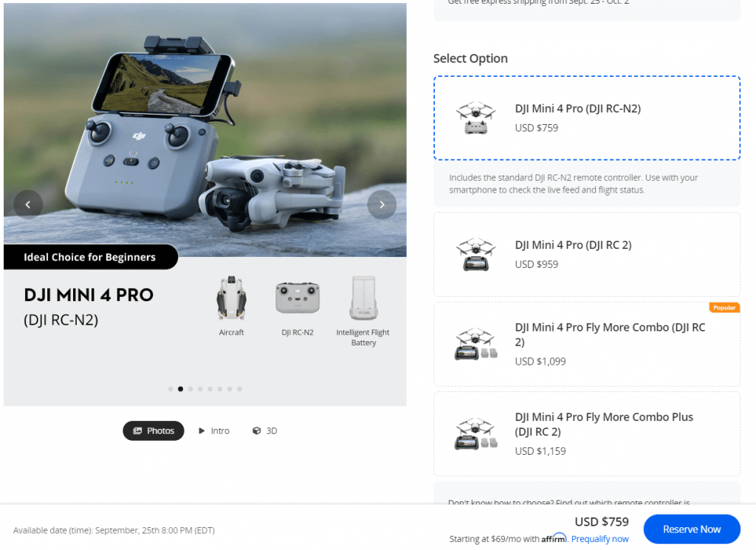Click the main product photo
This screenshot has height=550, width=756.
coord(205,129)
